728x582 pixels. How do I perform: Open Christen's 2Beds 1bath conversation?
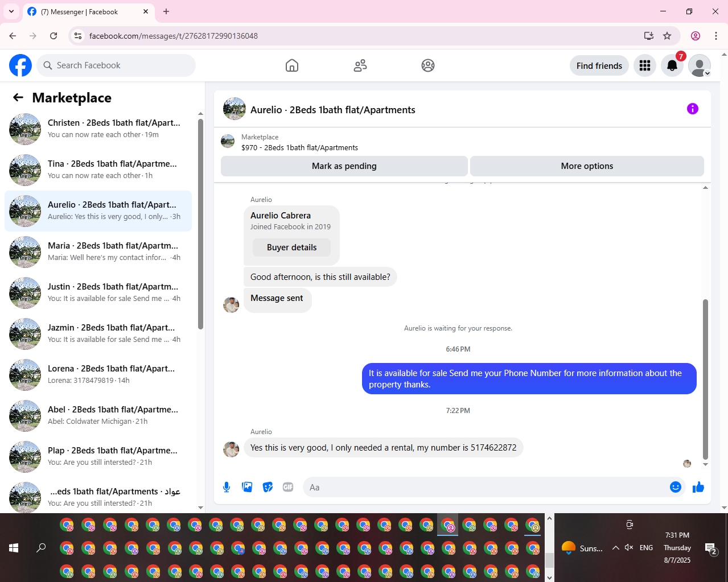pyautogui.click(x=98, y=129)
